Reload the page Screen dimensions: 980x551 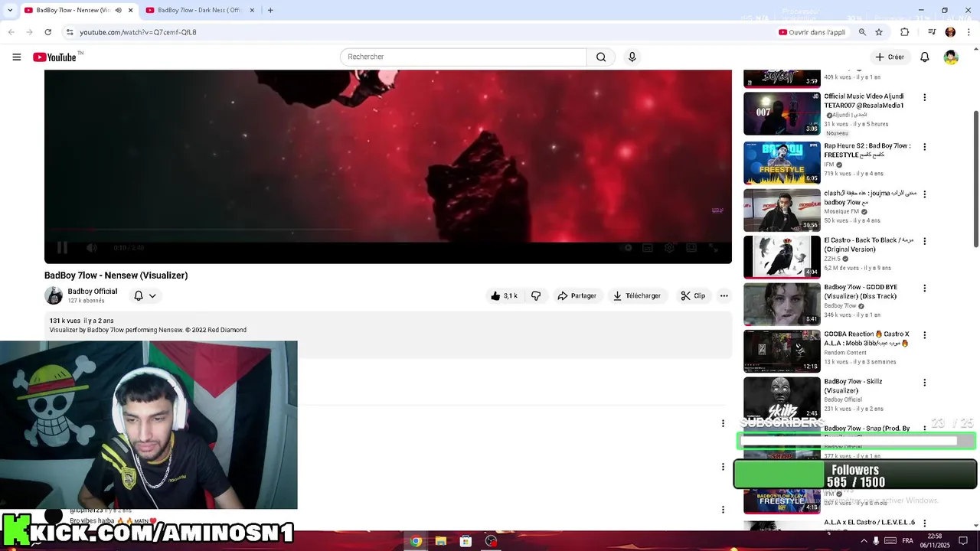47,32
